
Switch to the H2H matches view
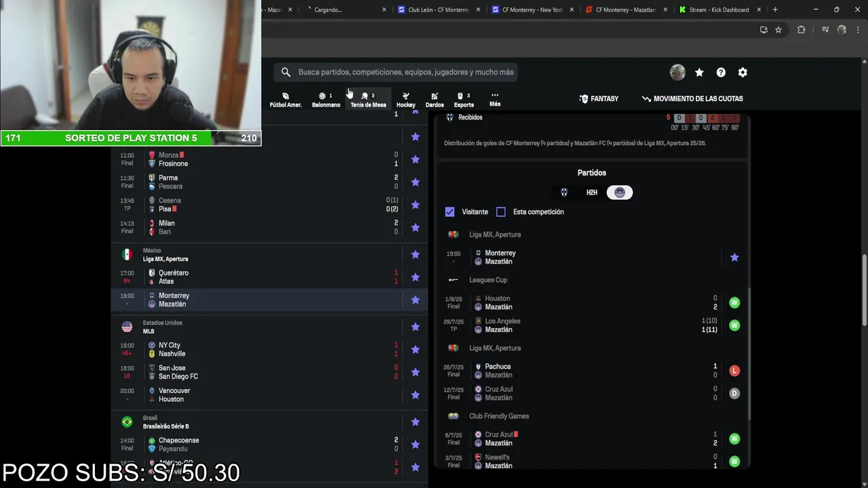coord(592,192)
